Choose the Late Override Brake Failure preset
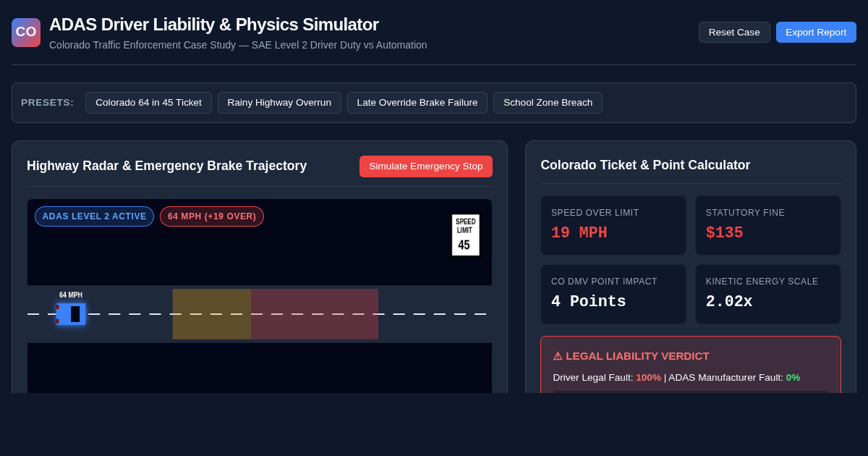Image resolution: width=868 pixels, height=456 pixels. (x=417, y=103)
